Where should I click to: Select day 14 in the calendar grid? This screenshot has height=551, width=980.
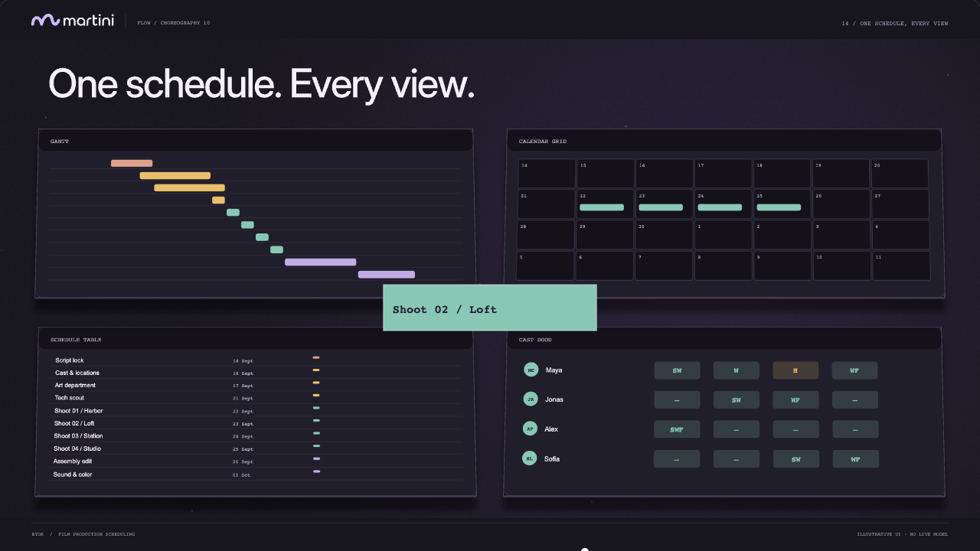click(x=547, y=174)
